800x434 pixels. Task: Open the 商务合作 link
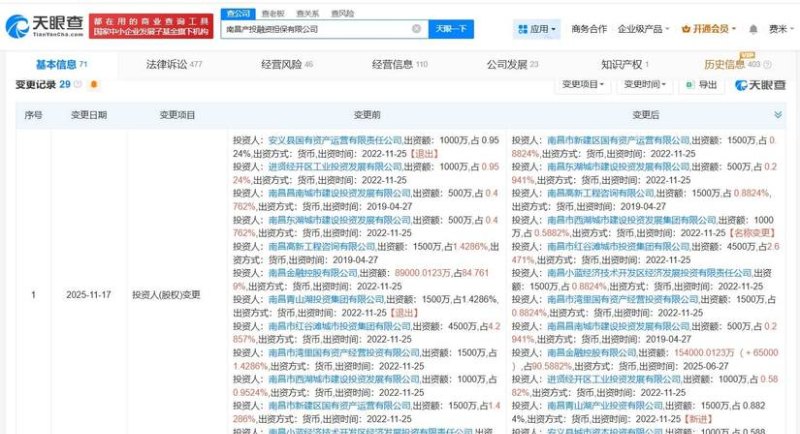pos(589,29)
